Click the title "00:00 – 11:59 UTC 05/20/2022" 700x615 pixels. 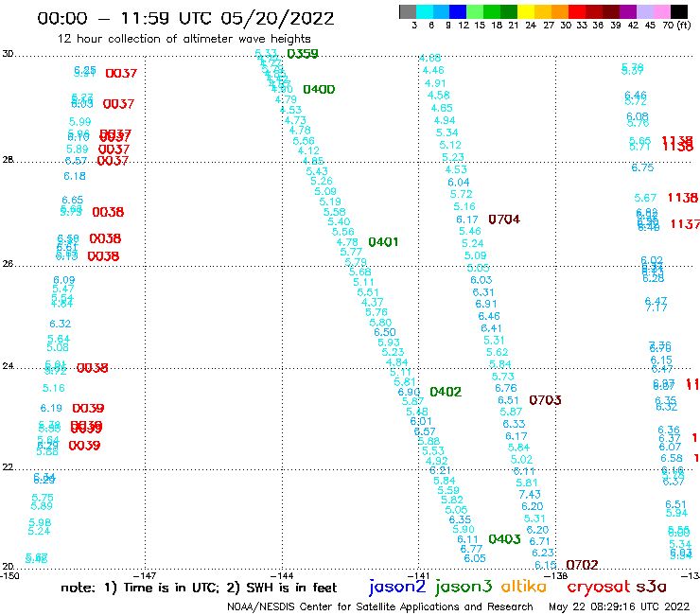point(185,18)
